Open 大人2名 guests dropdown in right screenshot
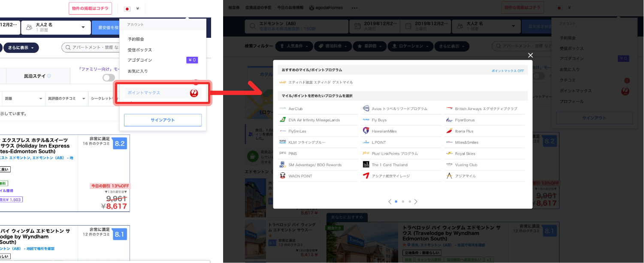 click(x=486, y=26)
